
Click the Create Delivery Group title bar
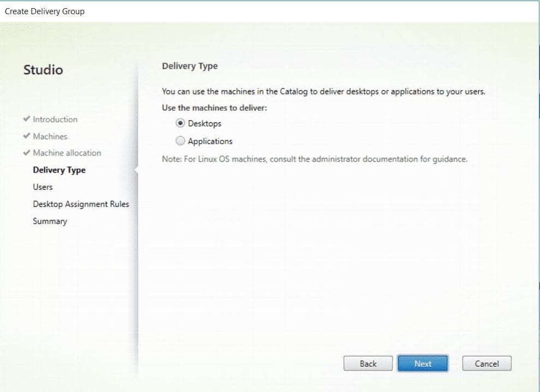click(x=45, y=10)
